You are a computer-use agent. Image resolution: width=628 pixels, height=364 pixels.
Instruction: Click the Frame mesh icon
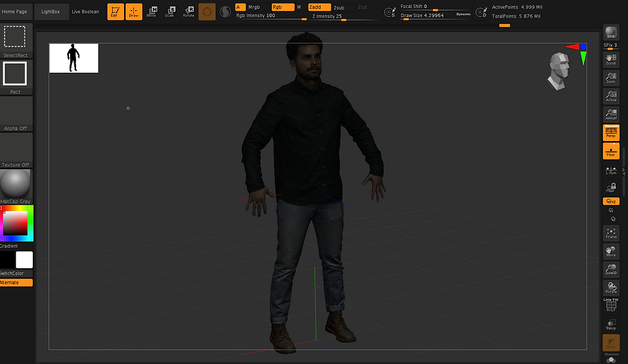tap(611, 233)
